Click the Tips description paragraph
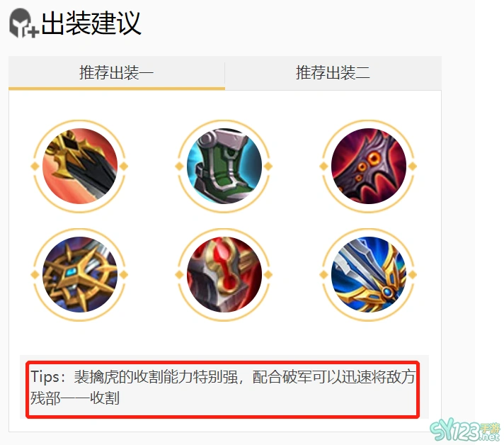This screenshot has height=445, width=504. coord(223,388)
